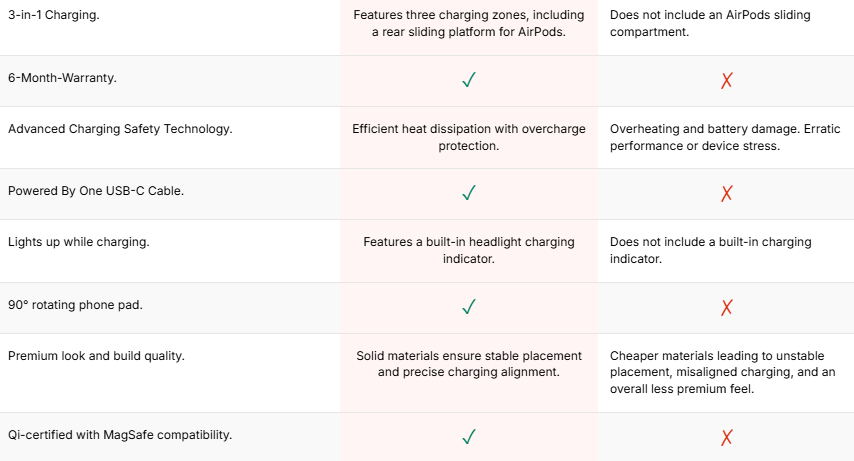Screen dimensions: 854x461
Task: Click the red X for One USB-C Cable
Action: (x=727, y=193)
